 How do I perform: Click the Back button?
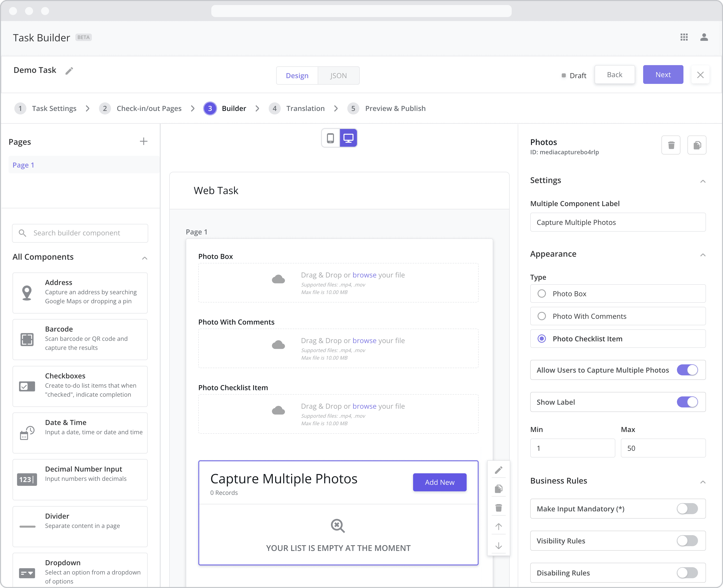point(615,75)
